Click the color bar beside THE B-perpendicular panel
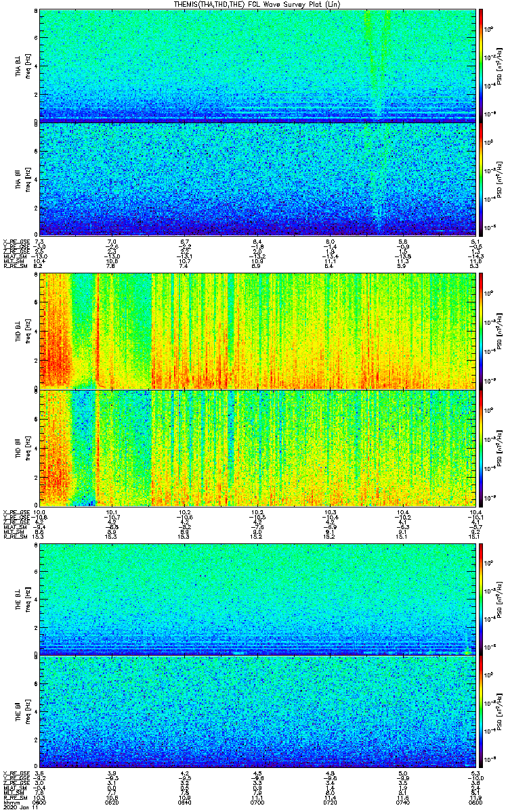The height and width of the screenshot is (812, 508). coord(481,599)
